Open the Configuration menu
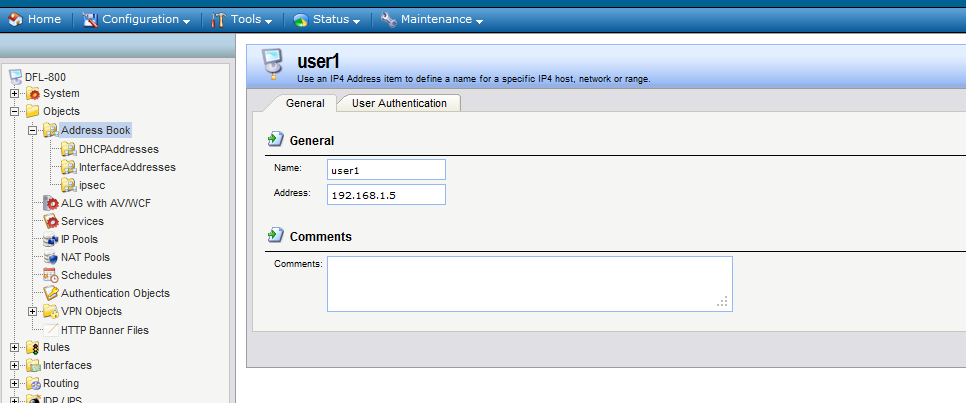 tap(136, 19)
